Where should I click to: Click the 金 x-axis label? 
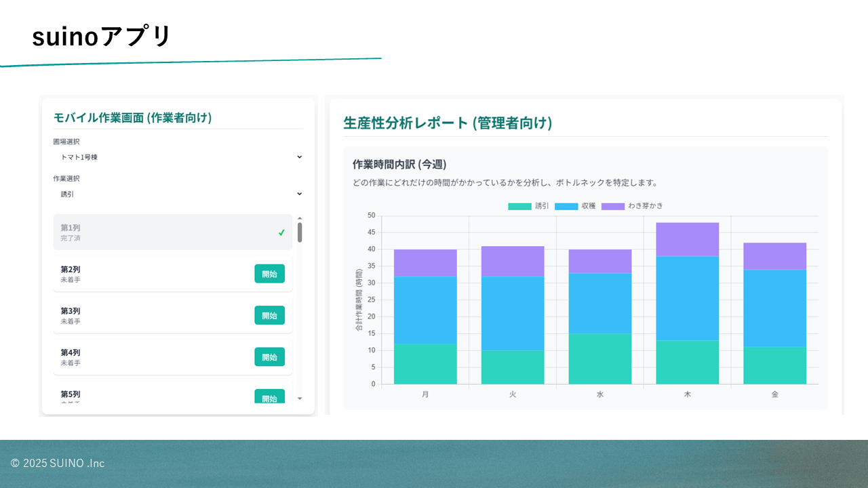coord(775,394)
